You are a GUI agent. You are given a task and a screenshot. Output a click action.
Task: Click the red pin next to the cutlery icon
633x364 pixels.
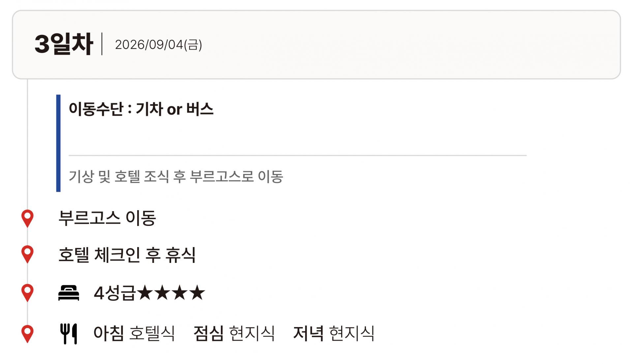(x=27, y=333)
